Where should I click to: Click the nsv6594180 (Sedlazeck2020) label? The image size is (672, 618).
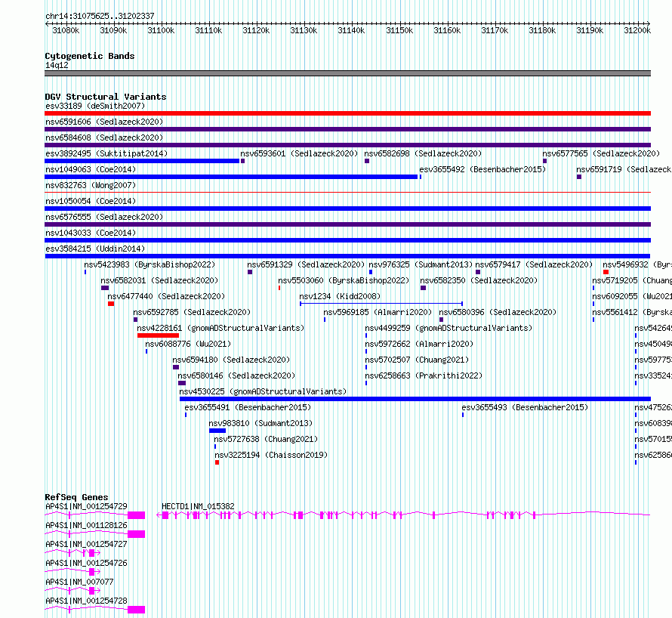[231, 360]
